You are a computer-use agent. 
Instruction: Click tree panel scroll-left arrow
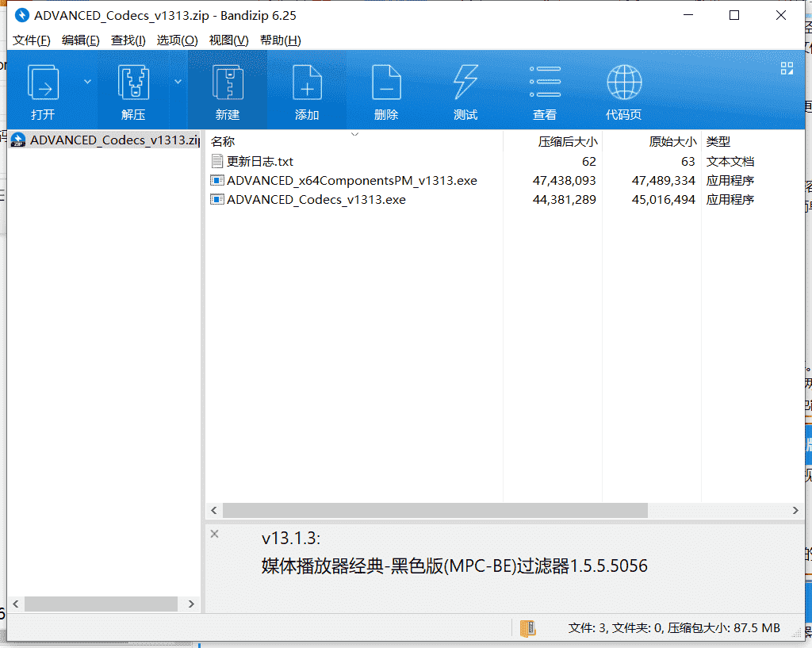point(16,604)
